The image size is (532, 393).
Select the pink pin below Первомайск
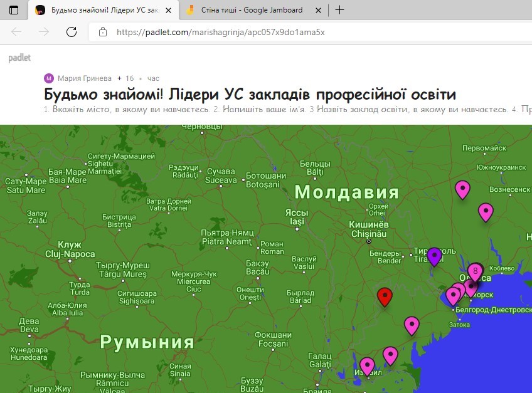[462, 188]
